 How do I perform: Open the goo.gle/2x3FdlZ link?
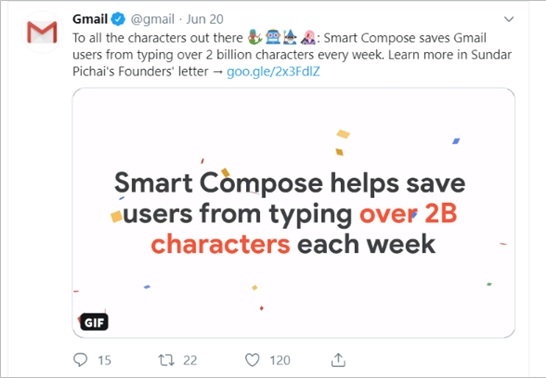coord(273,71)
